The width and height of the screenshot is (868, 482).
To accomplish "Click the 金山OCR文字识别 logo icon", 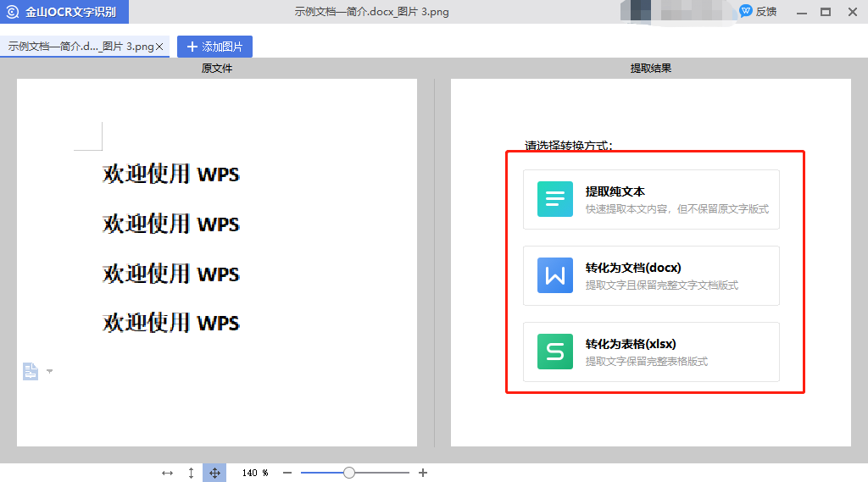I will coord(12,12).
